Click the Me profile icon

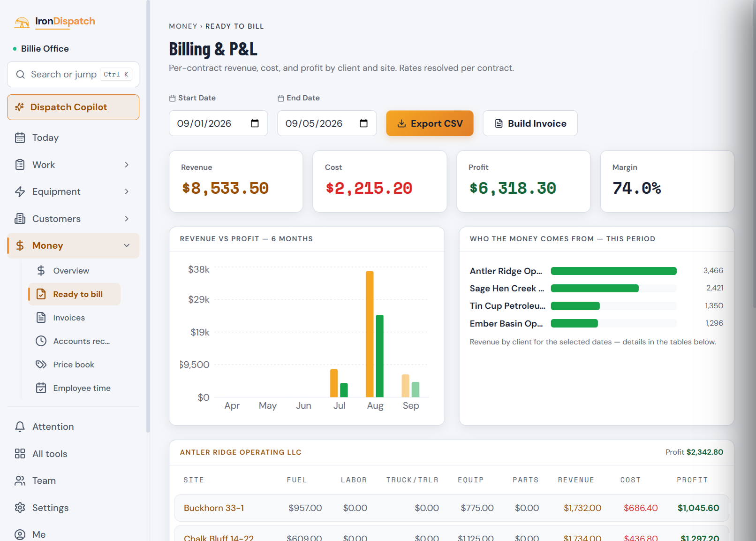tap(20, 534)
